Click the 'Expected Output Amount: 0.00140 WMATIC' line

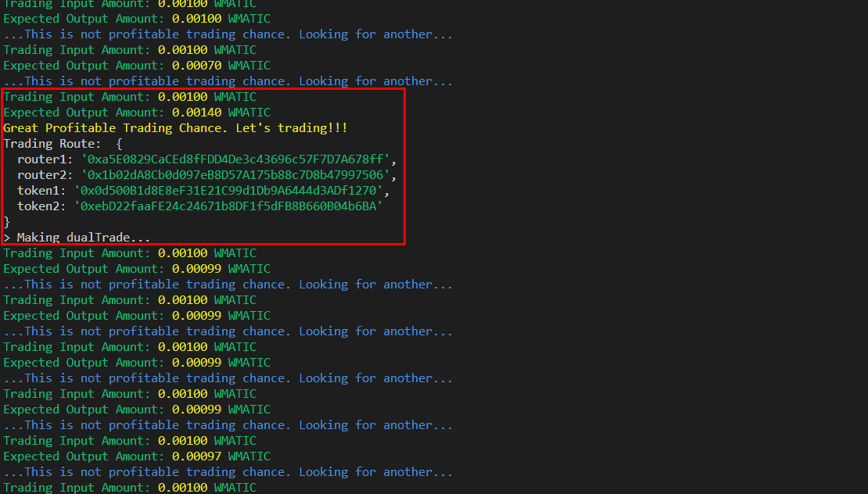(137, 113)
